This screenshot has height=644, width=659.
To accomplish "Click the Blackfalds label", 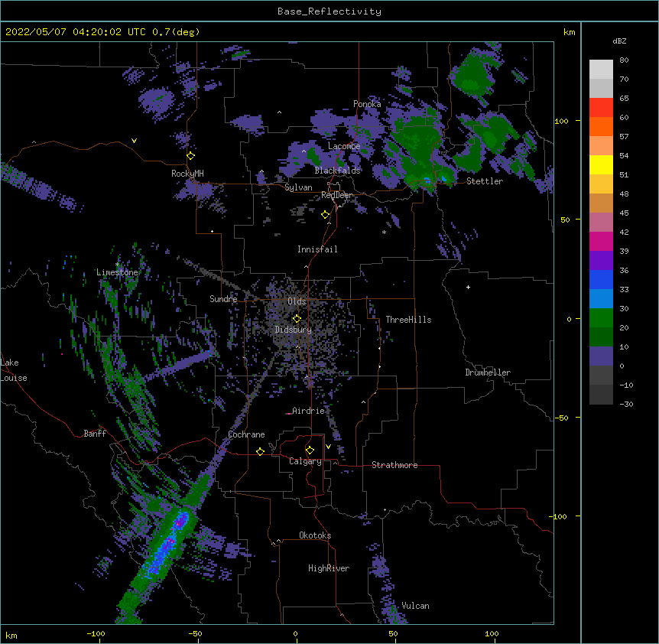I will [337, 171].
